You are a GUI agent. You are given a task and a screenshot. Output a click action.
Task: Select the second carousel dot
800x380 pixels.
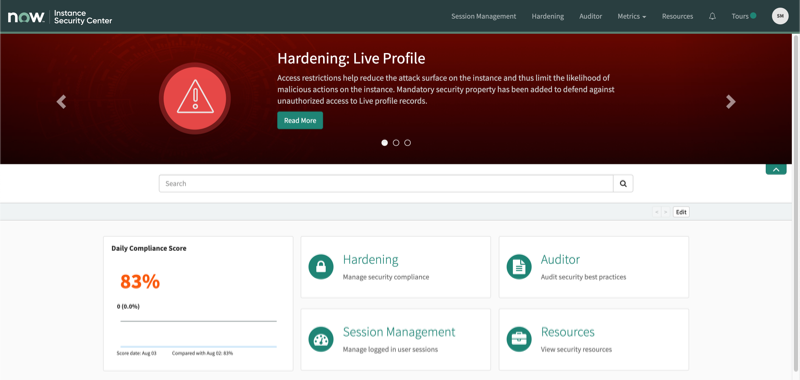[x=396, y=143]
